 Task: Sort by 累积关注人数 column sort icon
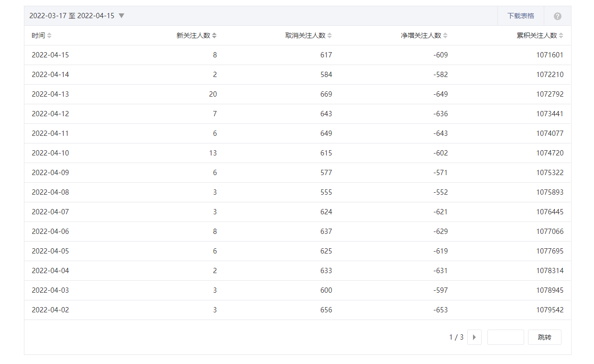pyautogui.click(x=561, y=35)
